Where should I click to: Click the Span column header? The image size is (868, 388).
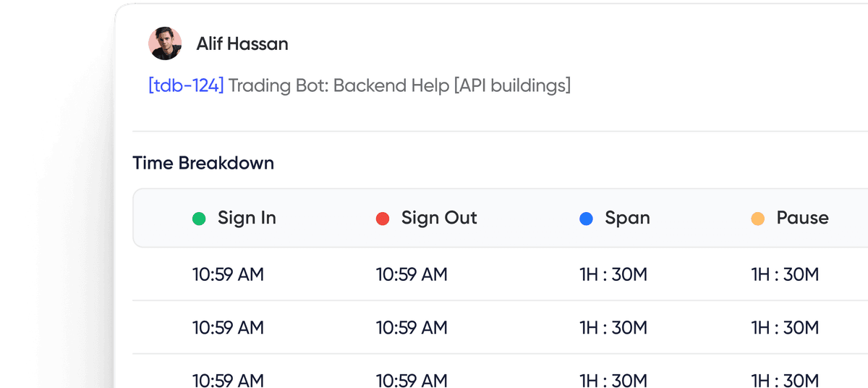627,218
